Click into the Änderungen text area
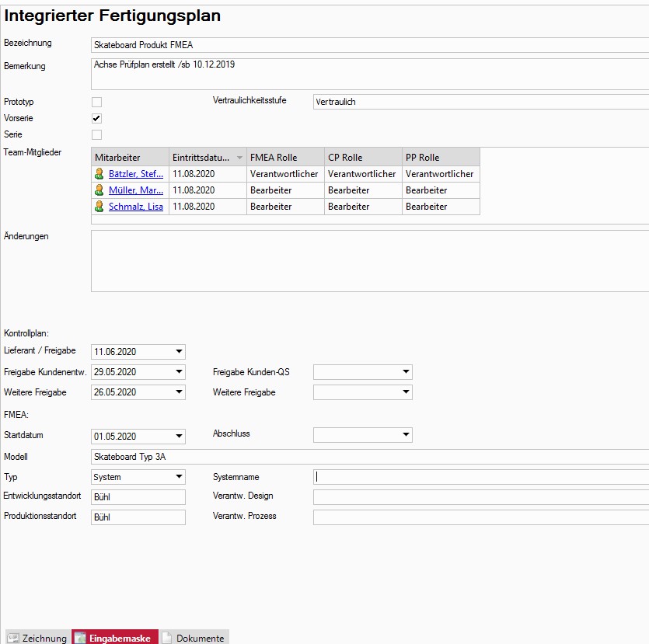This screenshot has height=644, width=649. [370, 261]
